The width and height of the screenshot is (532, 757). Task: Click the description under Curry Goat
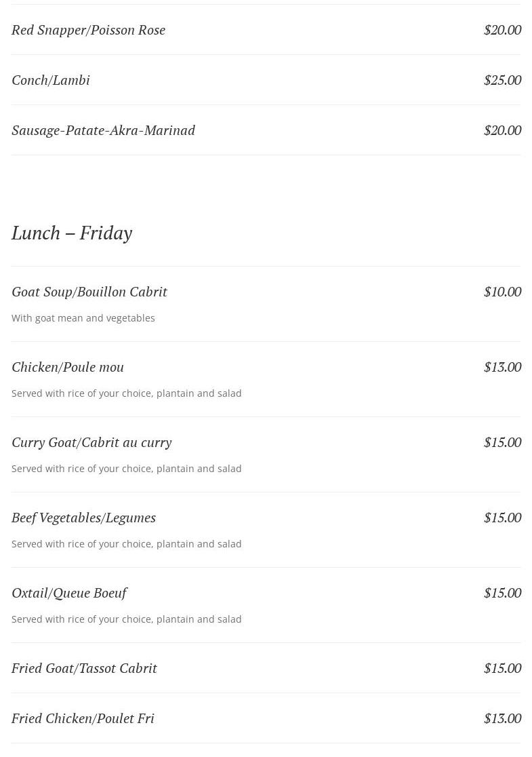[126, 469]
